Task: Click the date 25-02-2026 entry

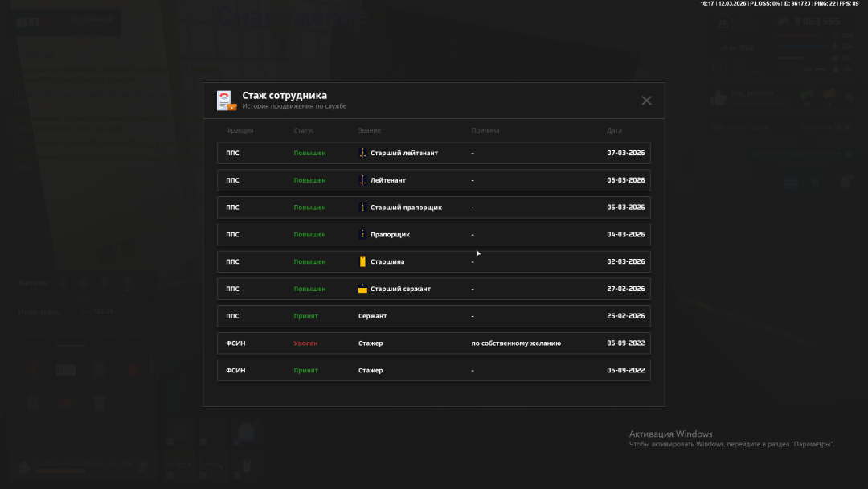Action: coord(625,316)
